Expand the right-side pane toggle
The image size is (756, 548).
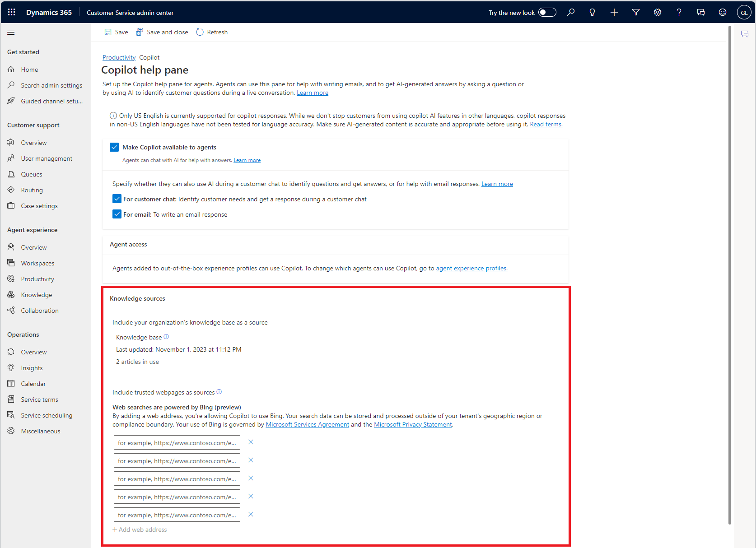(x=745, y=33)
